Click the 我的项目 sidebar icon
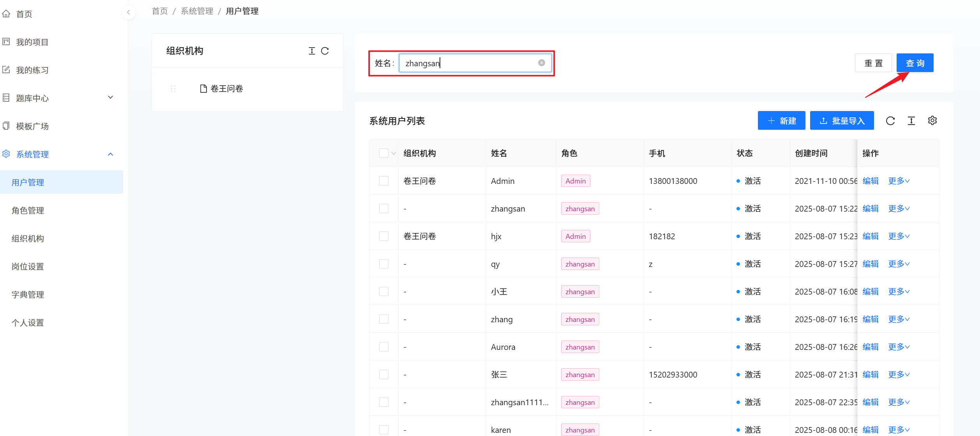The image size is (980, 436). (x=6, y=42)
